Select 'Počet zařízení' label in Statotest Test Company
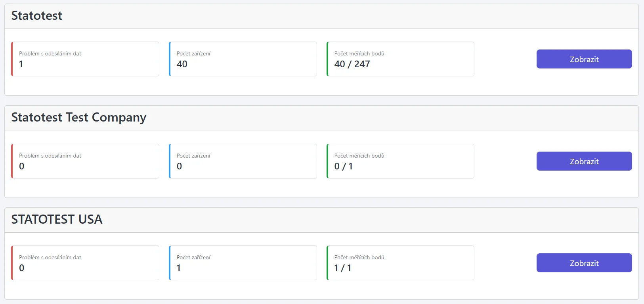The height and width of the screenshot is (304, 644). 193,156
